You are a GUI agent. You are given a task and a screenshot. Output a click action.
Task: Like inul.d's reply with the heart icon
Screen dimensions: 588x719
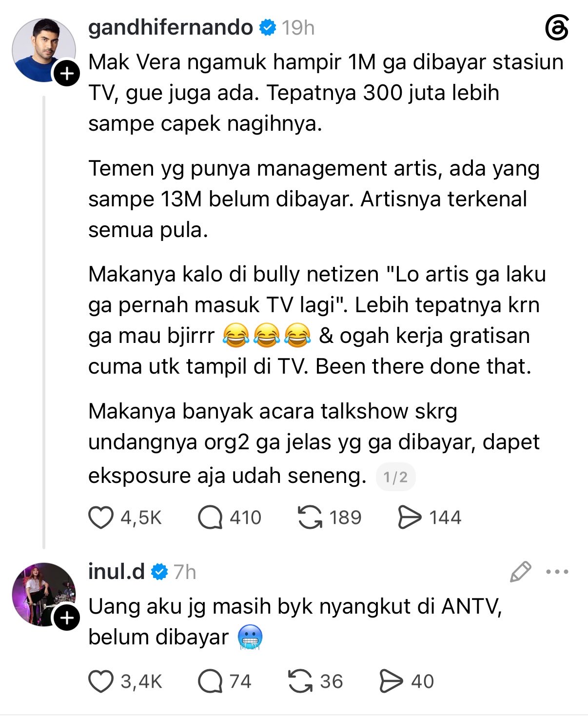click(101, 681)
